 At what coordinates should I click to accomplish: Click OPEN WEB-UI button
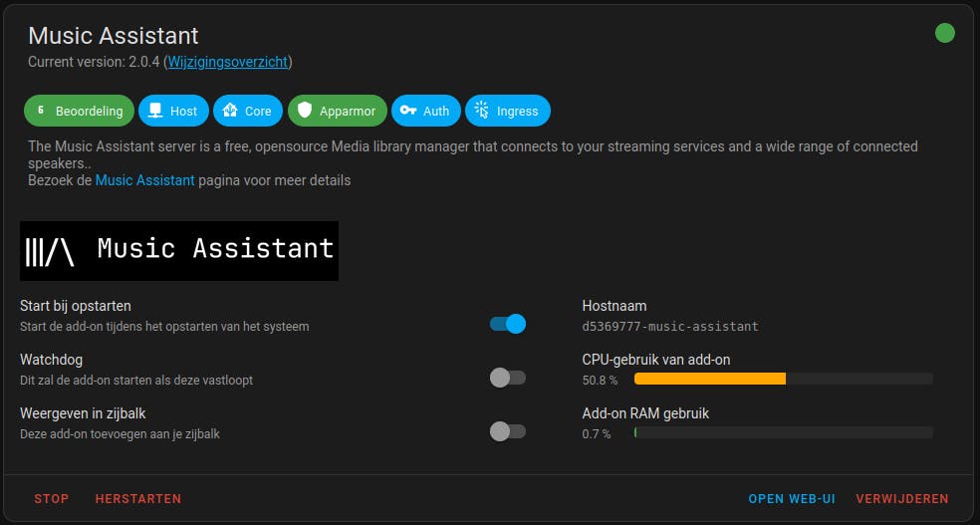click(792, 498)
